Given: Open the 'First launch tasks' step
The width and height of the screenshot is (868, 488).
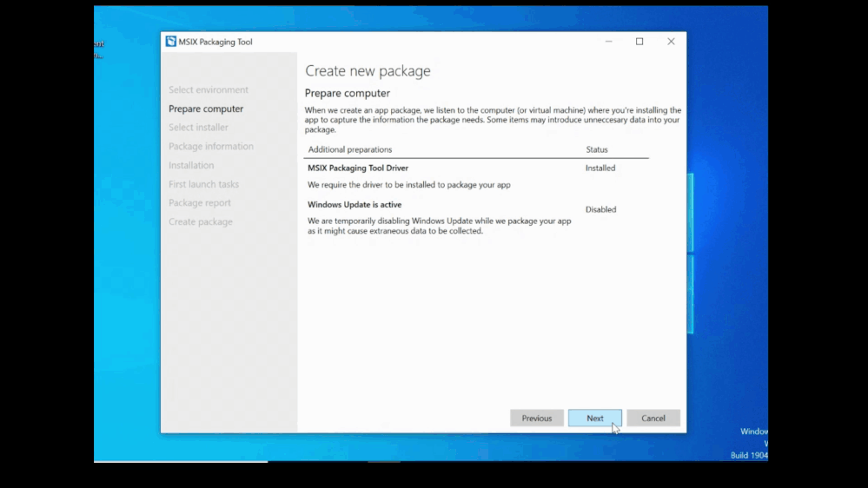Looking at the screenshot, I should click(203, 184).
